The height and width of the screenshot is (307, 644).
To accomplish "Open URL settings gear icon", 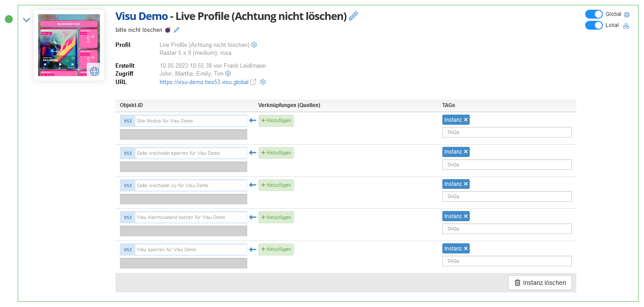I will click(263, 82).
